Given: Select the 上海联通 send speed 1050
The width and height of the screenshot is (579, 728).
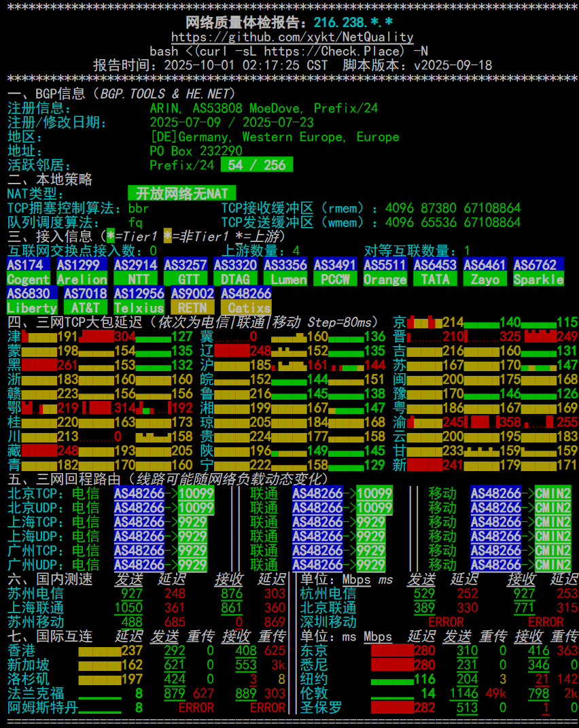Looking at the screenshot, I should pyautogui.click(x=128, y=608).
